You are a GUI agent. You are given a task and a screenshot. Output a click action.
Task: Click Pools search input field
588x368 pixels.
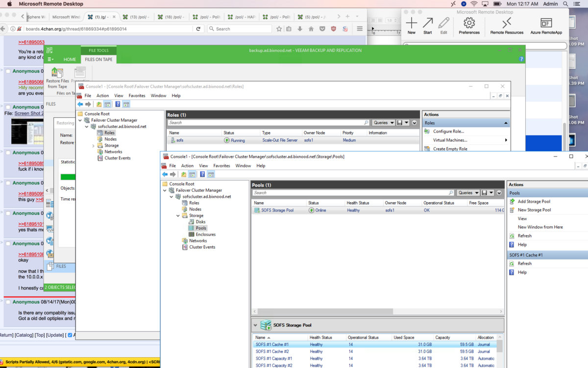353,193
